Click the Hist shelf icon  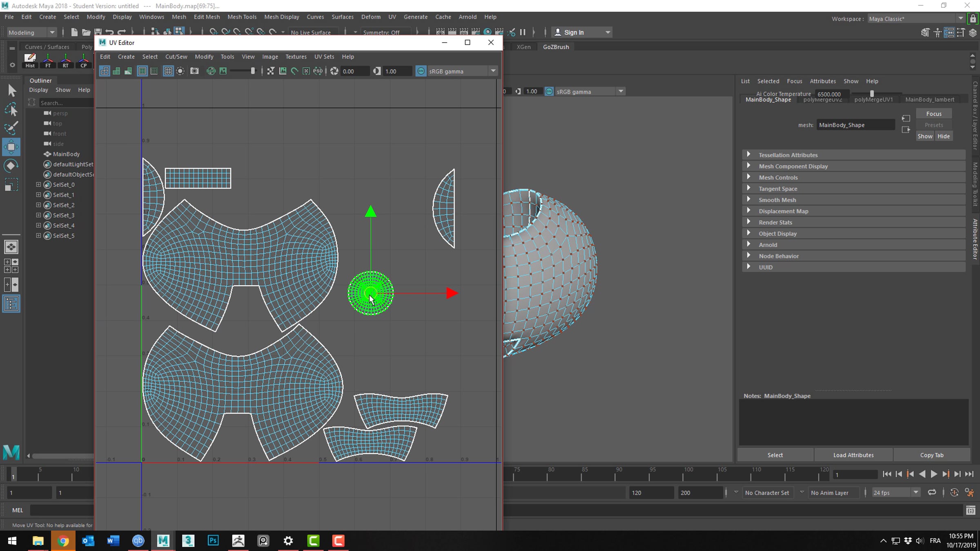click(x=30, y=60)
